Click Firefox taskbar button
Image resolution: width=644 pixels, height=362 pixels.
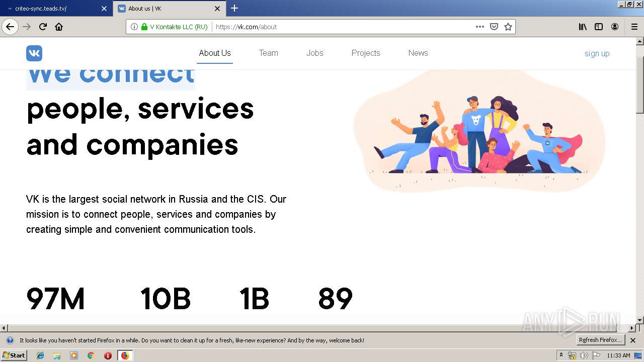click(125, 355)
